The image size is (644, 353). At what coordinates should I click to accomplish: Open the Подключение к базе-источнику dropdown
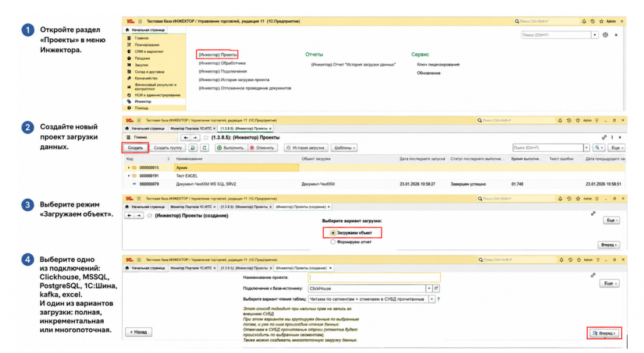pyautogui.click(x=429, y=288)
